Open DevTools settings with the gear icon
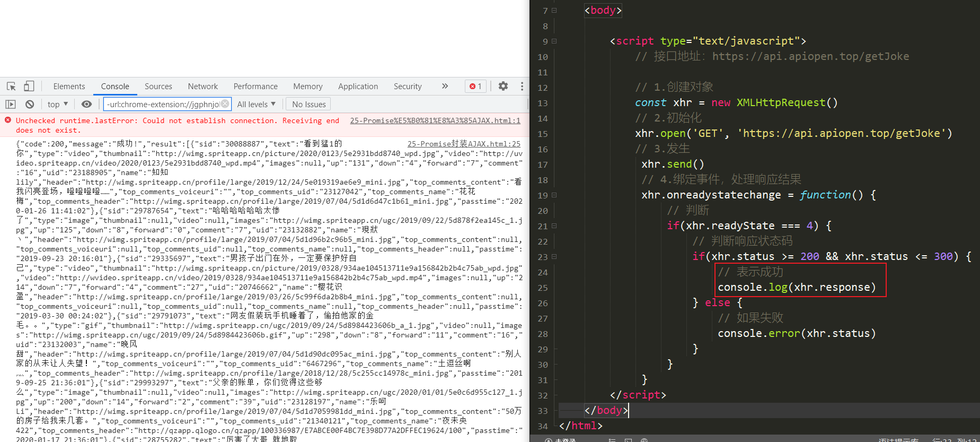This screenshot has height=442, width=980. (x=503, y=86)
